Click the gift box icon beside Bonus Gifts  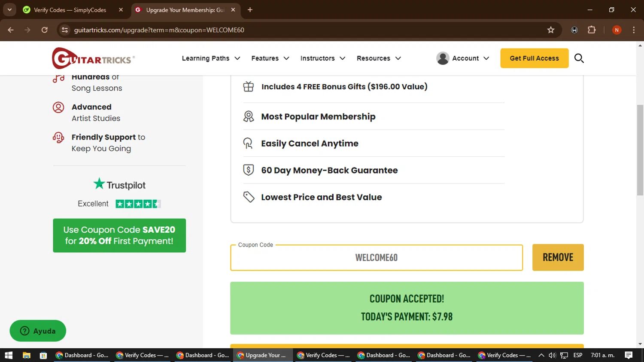point(249,86)
